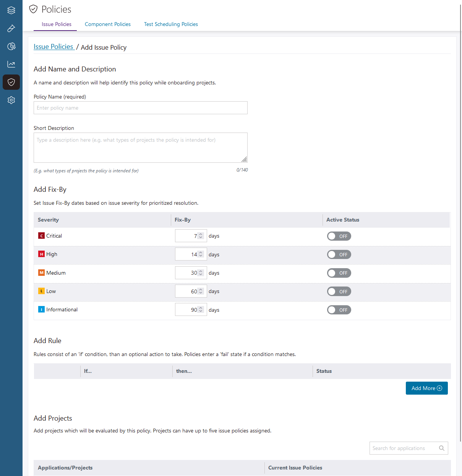Screen dimensions: 462x476
Task: Open the pie chart sidebar icon
Action: pos(11,46)
